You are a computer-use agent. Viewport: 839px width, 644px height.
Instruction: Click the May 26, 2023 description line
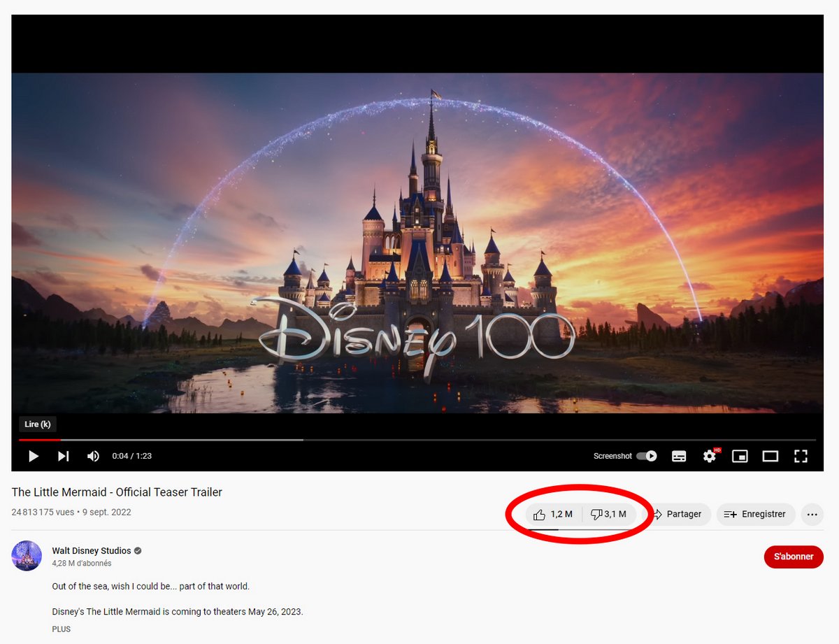click(x=178, y=612)
